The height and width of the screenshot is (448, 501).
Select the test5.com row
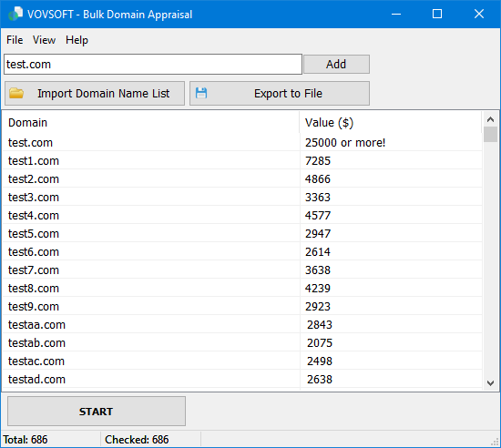(x=242, y=233)
